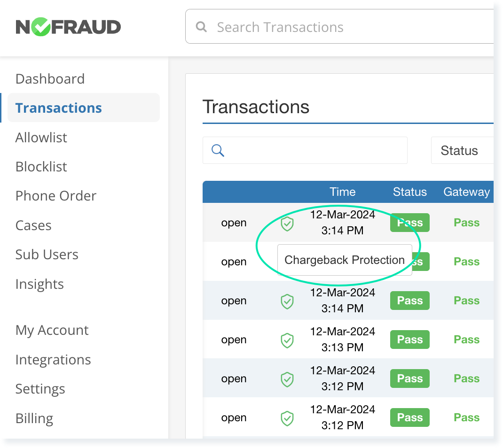Open the Allowlist page
503x448 pixels.
tap(41, 137)
